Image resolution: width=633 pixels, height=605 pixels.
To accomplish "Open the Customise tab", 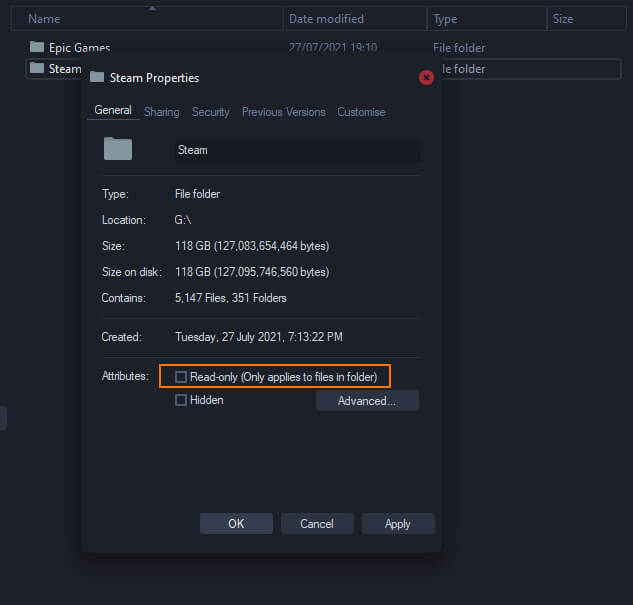I will tap(361, 112).
